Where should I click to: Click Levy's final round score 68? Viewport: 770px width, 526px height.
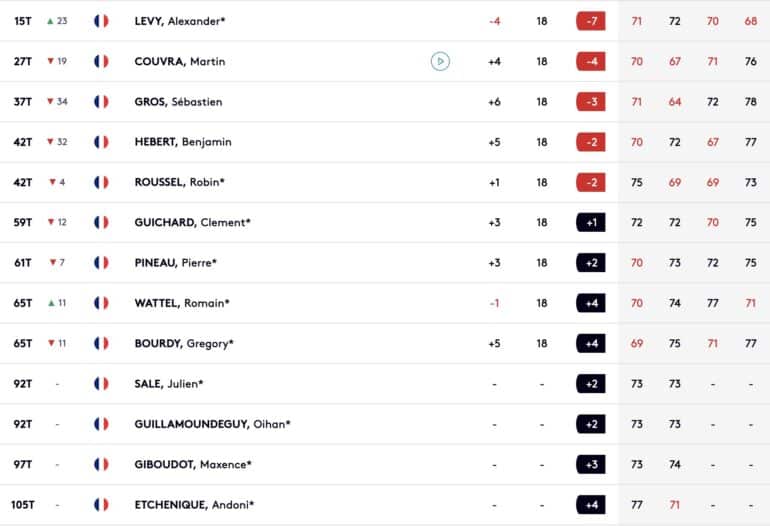pos(750,21)
